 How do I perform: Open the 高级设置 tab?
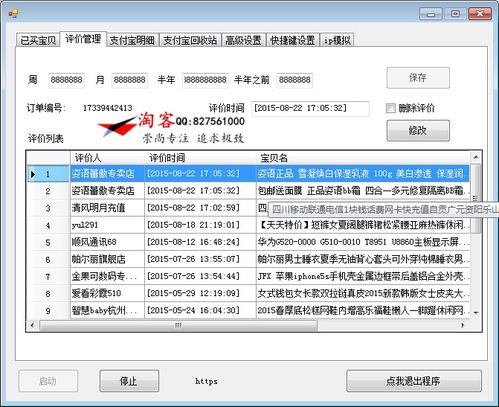pyautogui.click(x=243, y=40)
